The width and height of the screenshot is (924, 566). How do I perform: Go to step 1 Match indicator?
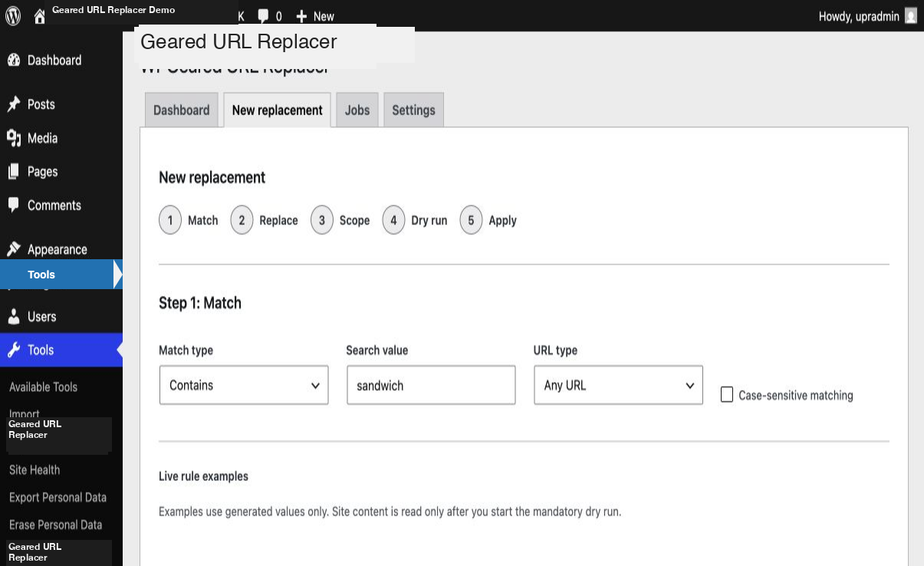[x=189, y=220]
